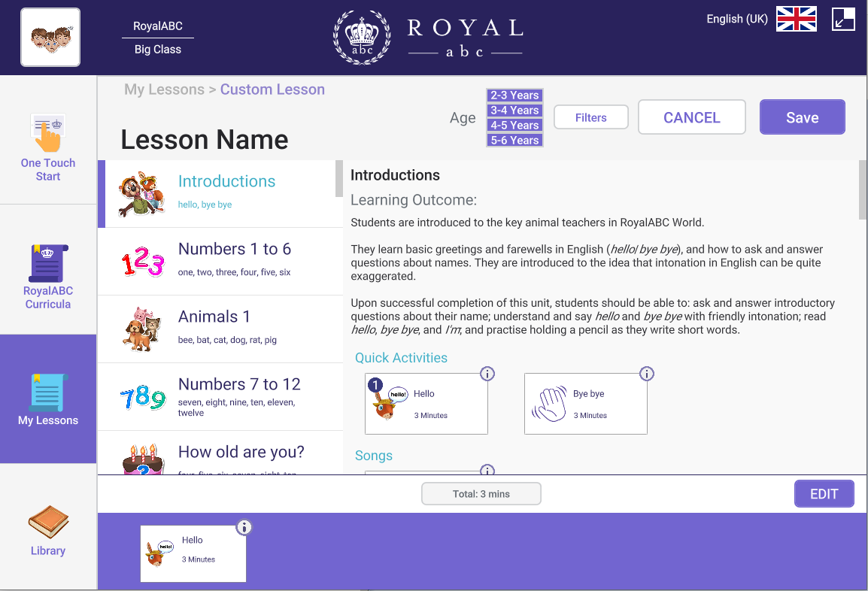Click the UK flag language icon

796,19
